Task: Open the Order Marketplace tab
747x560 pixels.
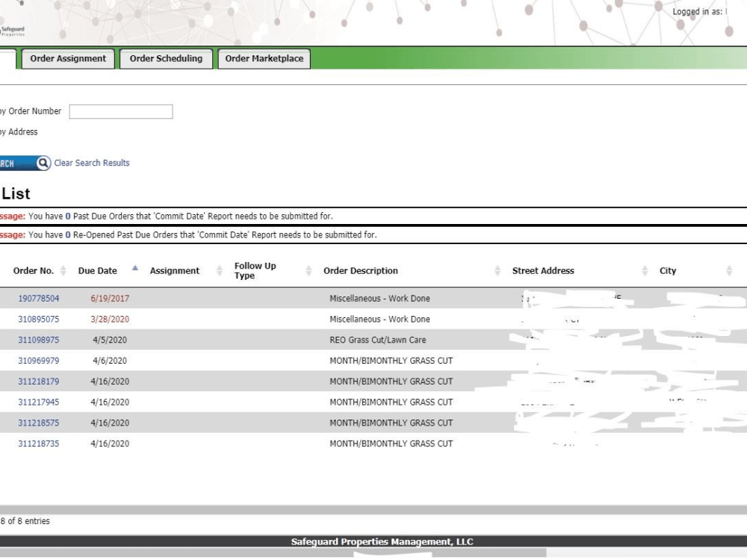Action: tap(264, 57)
